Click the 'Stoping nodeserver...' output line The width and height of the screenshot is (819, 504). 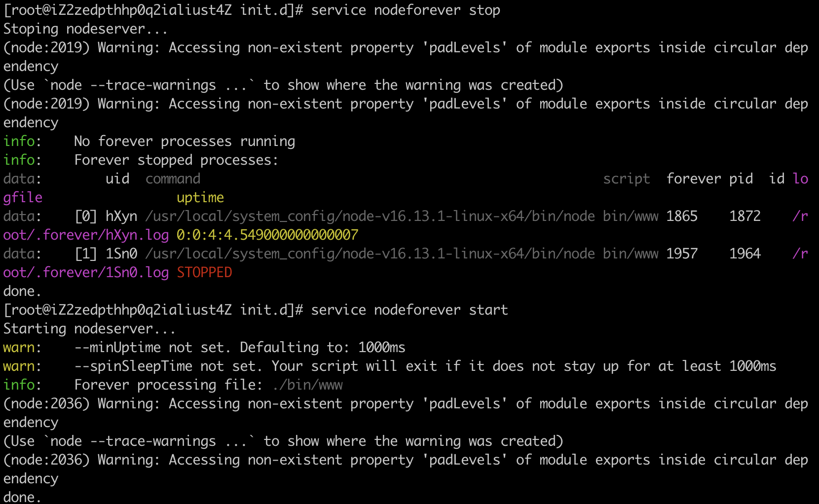point(85,29)
